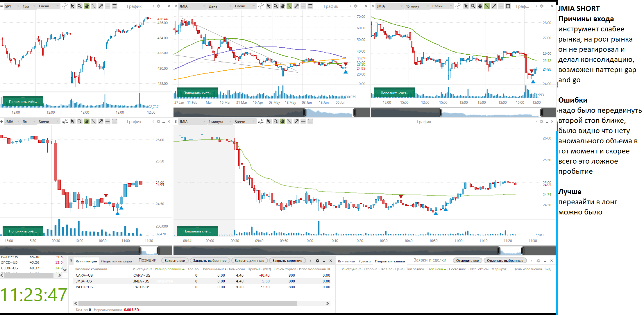The width and height of the screenshot is (644, 315).
Task: Click left handle of JMIA 1-minute range slider
Action: pyautogui.click(x=499, y=250)
